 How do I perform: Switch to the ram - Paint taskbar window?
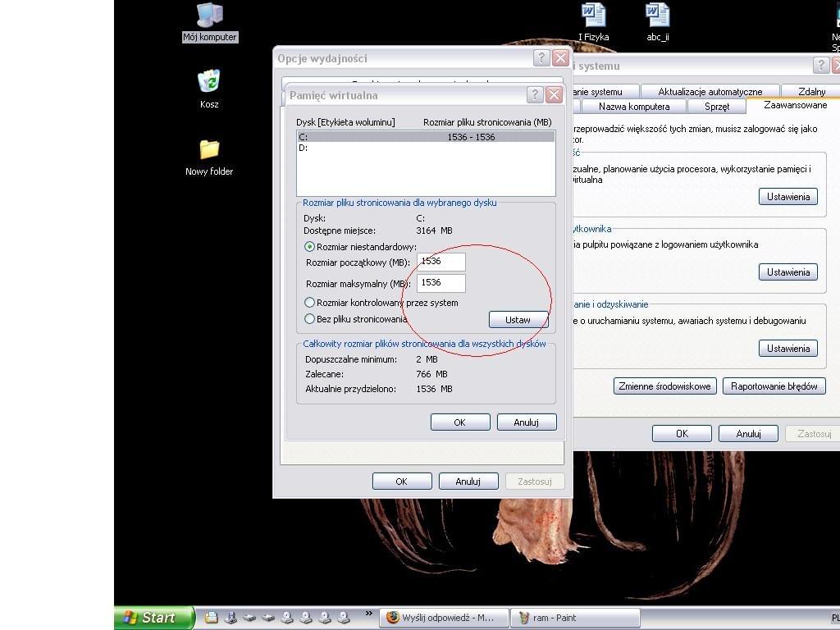[x=574, y=618]
